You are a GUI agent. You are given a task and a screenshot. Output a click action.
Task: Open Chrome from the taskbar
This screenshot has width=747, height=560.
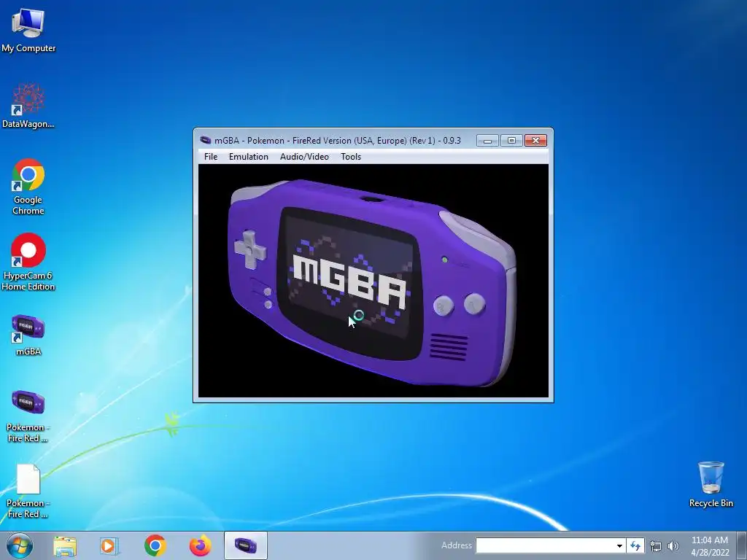155,545
